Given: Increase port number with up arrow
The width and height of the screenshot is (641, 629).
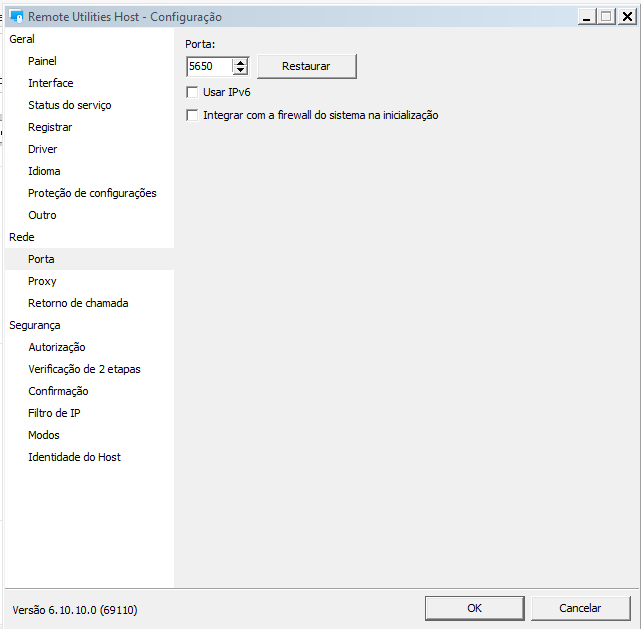Looking at the screenshot, I should click(240, 62).
